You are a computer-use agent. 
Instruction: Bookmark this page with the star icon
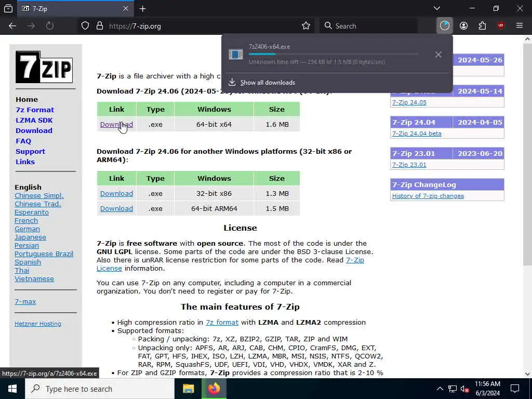[x=305, y=26]
